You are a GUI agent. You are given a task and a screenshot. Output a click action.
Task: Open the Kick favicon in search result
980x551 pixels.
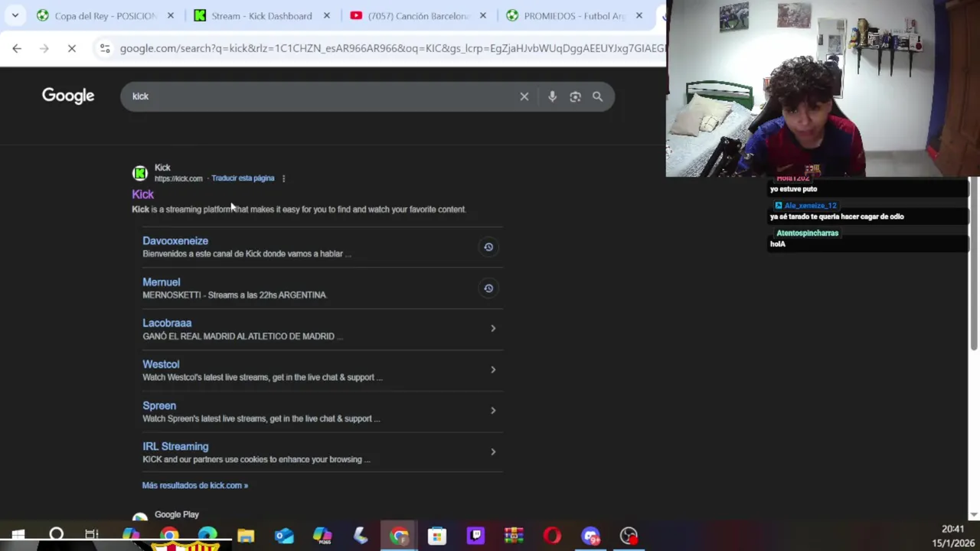pos(139,173)
